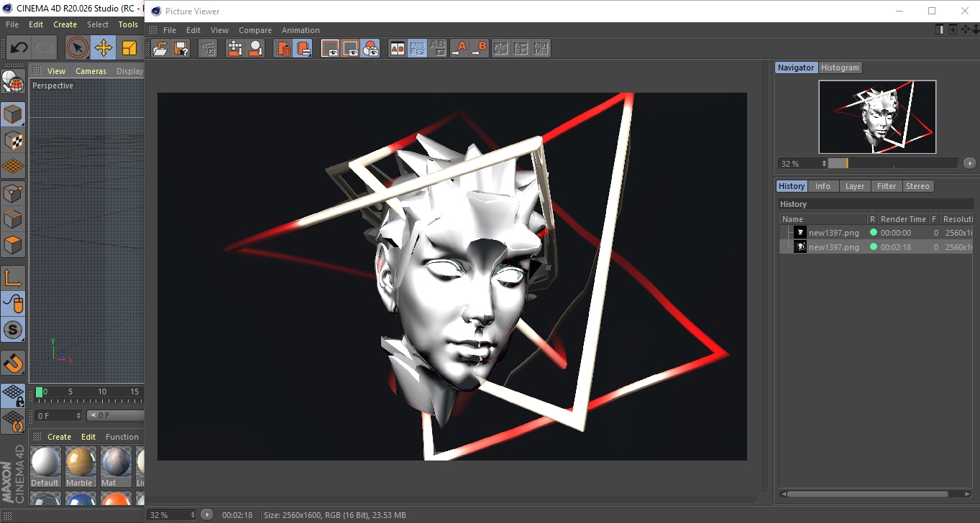Toggle Enable Snap magnet icon
980x523 pixels.
[x=13, y=363]
